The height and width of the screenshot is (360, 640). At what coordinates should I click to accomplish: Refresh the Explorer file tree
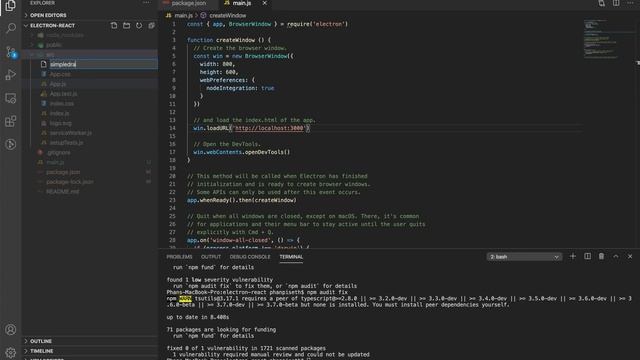[x=139, y=25]
